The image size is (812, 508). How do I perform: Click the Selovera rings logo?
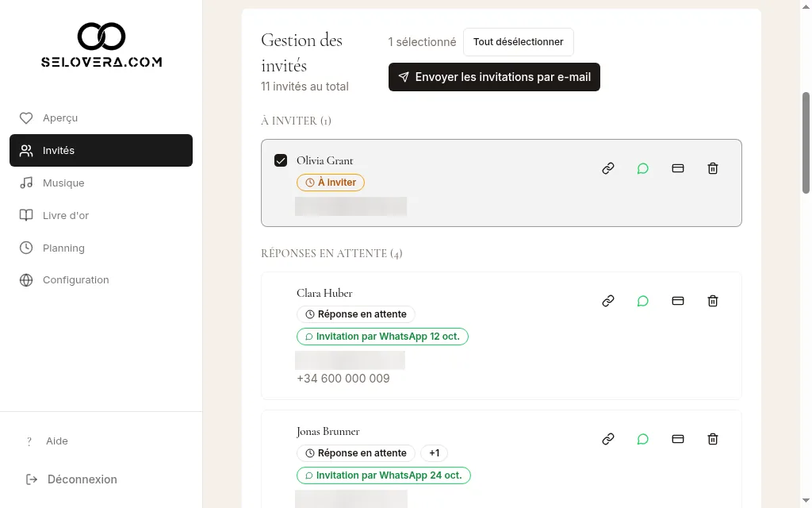[101, 37]
